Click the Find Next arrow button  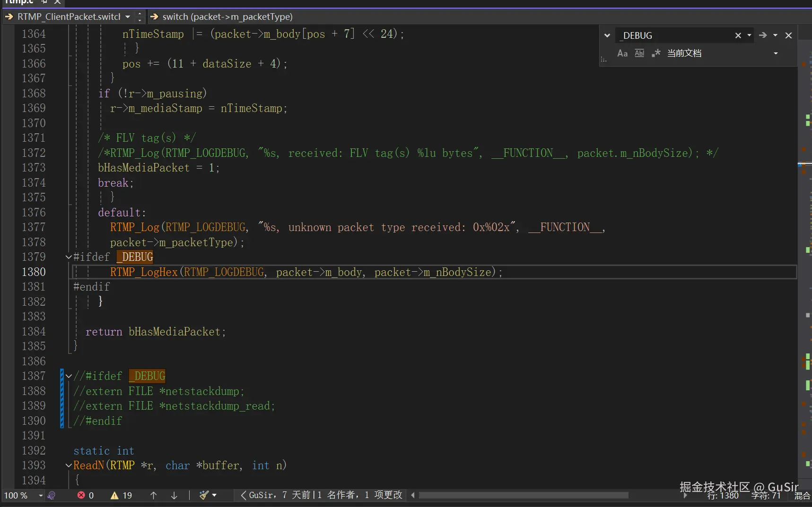763,35
